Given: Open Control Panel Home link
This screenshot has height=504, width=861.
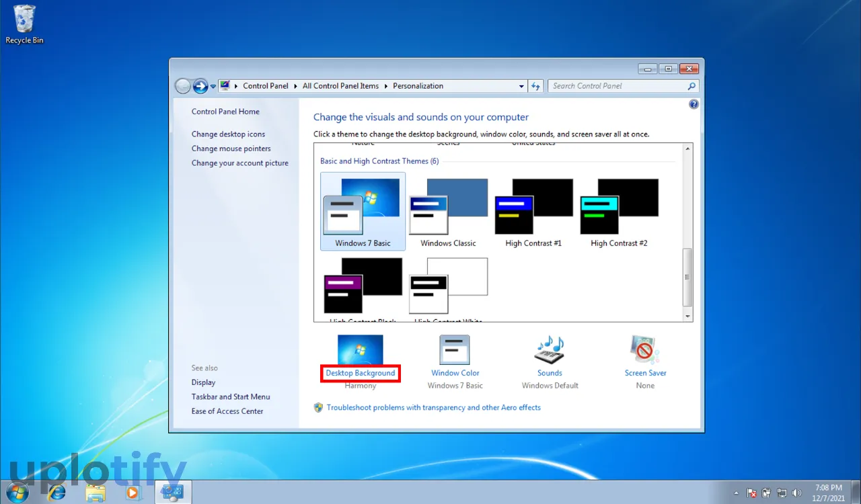Looking at the screenshot, I should (x=225, y=112).
